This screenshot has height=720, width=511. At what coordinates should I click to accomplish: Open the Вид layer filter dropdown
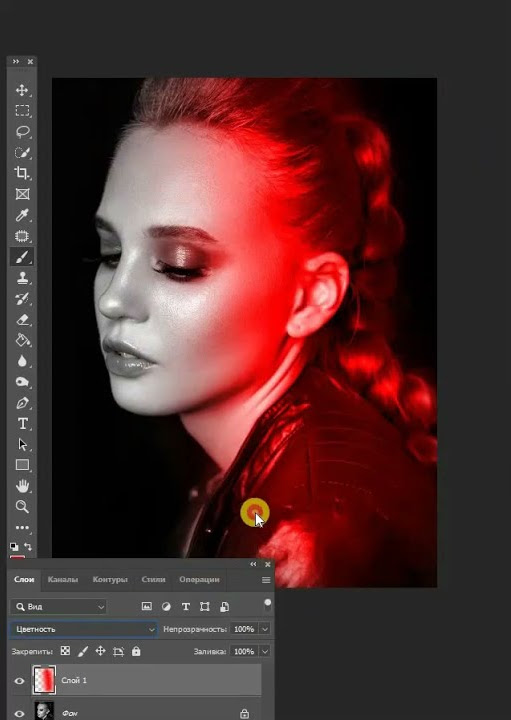pos(58,607)
